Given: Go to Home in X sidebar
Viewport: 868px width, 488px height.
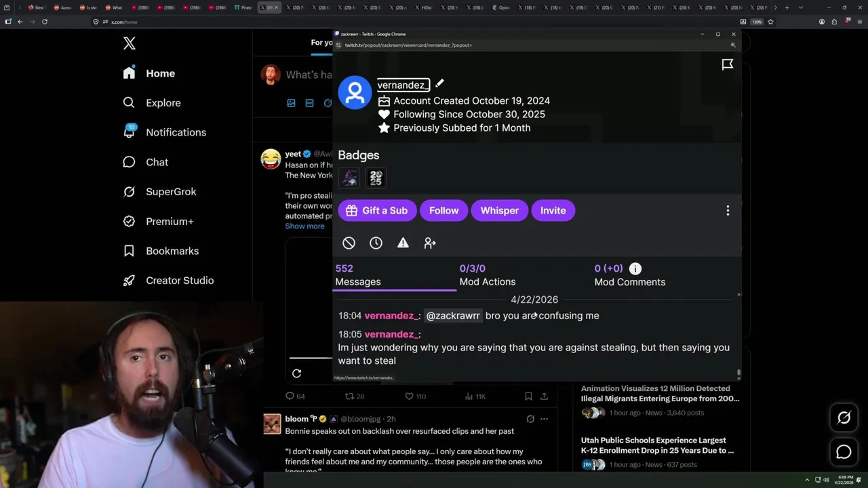Looking at the screenshot, I should pos(149,73).
